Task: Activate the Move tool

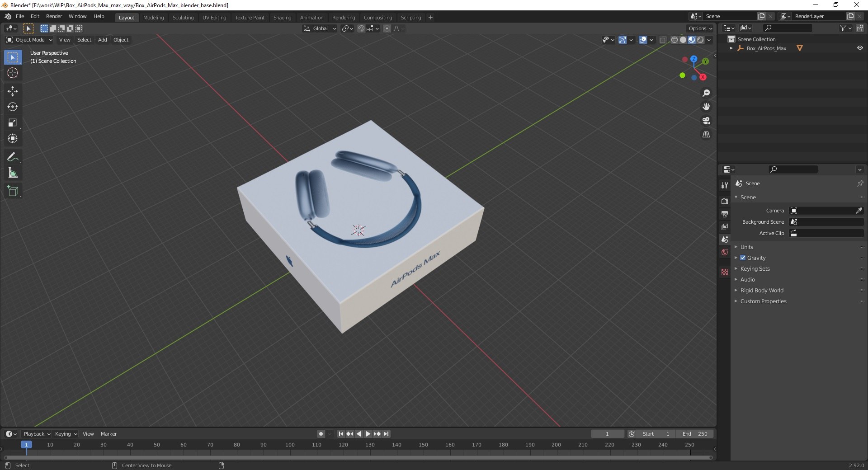Action: coord(13,91)
